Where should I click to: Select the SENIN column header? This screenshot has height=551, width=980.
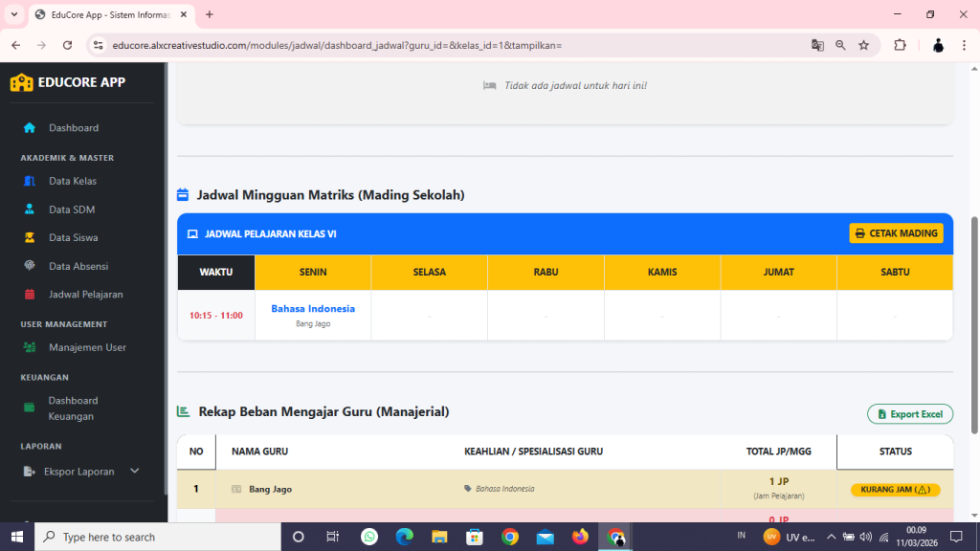[313, 272]
